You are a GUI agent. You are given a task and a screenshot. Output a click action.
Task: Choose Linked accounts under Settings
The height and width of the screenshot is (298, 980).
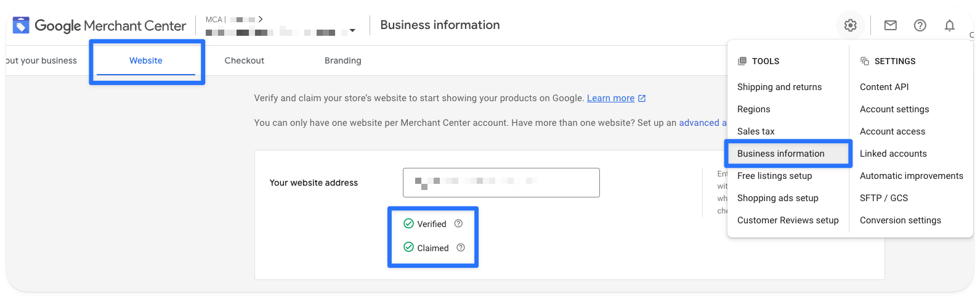[893, 154]
